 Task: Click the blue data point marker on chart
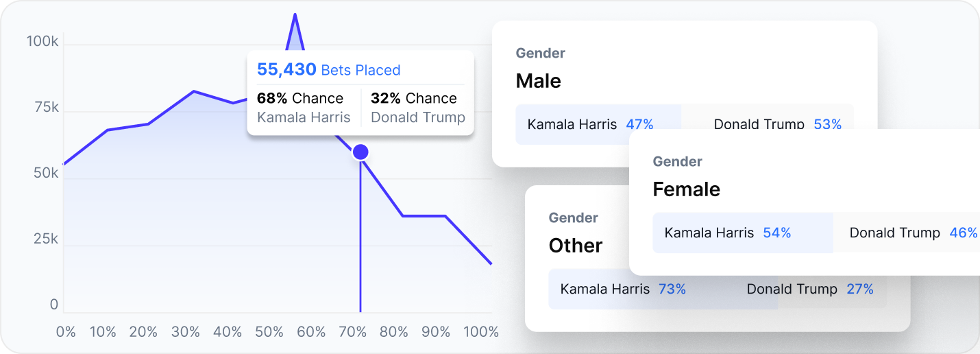click(x=360, y=152)
